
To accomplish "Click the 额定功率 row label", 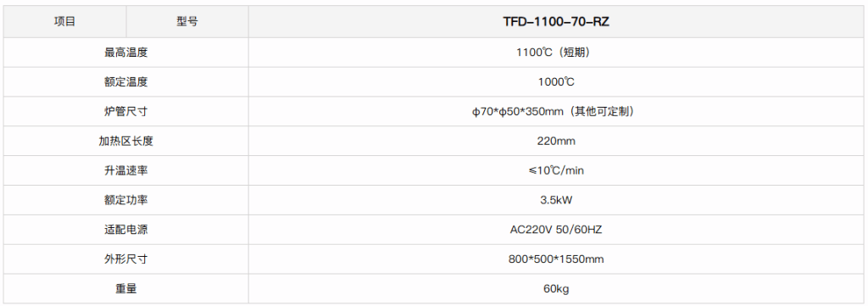I will tap(127, 200).
